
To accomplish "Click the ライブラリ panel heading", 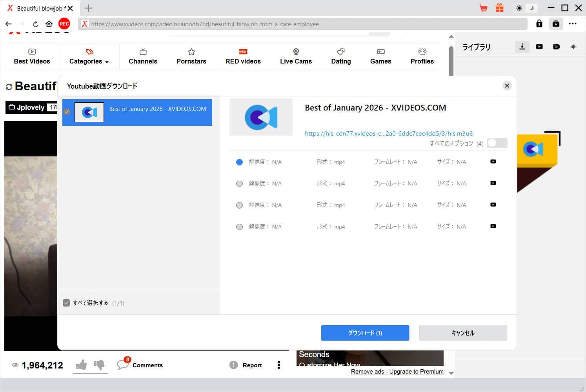I will tap(476, 47).
